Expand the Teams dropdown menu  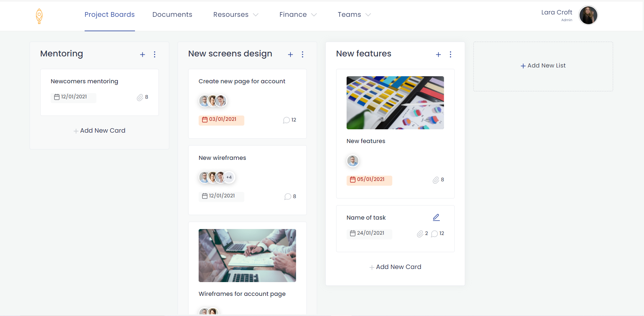coord(354,14)
